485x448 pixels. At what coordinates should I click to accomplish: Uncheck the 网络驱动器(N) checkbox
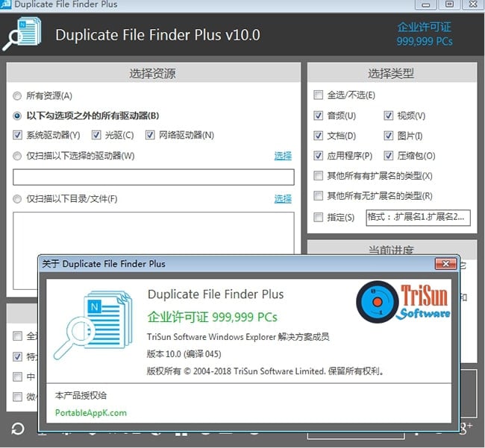[150, 135]
